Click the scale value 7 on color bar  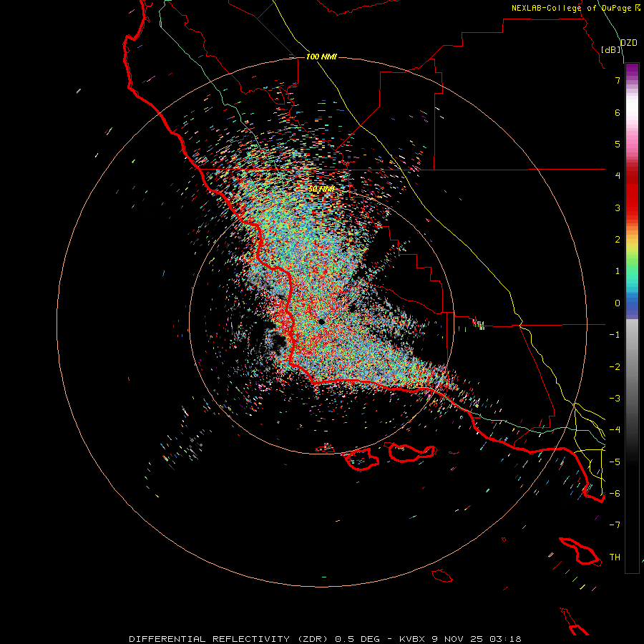pos(618,80)
